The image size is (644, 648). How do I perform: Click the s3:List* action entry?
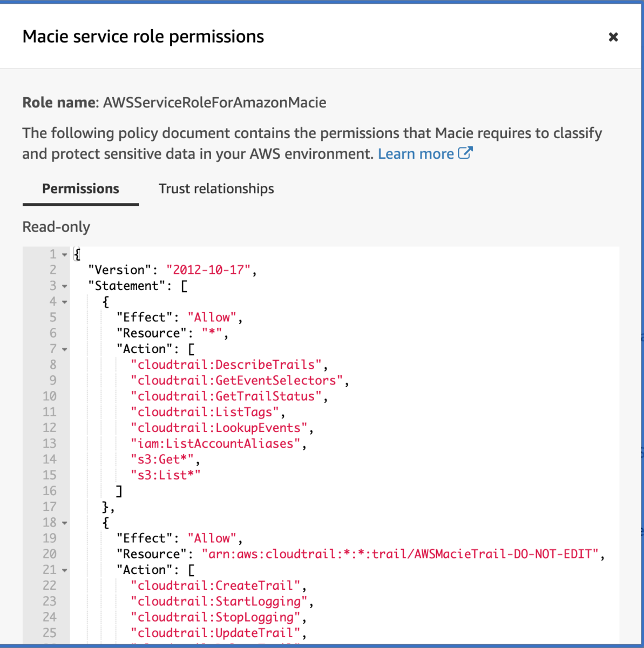coord(166,475)
